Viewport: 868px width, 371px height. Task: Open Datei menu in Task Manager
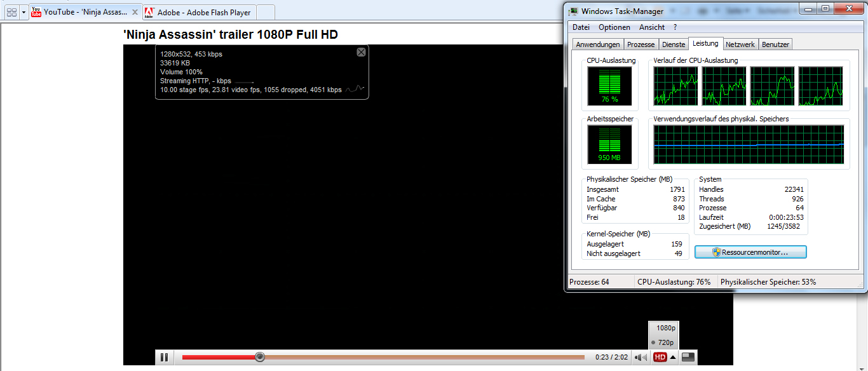tap(581, 27)
